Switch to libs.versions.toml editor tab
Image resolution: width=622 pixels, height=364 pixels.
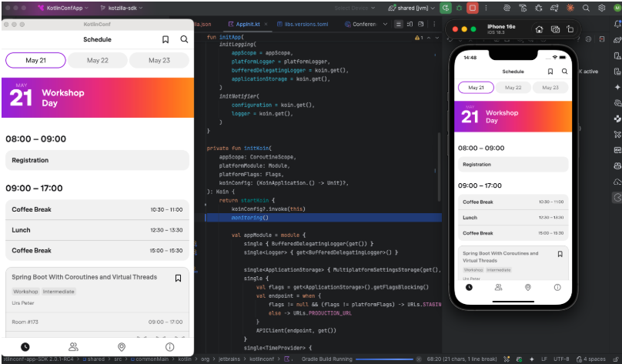[x=303, y=24]
